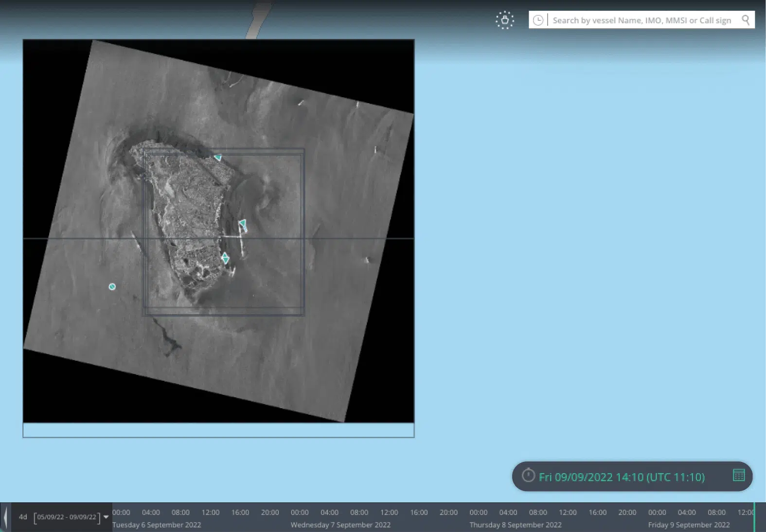Jump to 12:00 Wednesday 7 September on timeline

[x=389, y=512]
